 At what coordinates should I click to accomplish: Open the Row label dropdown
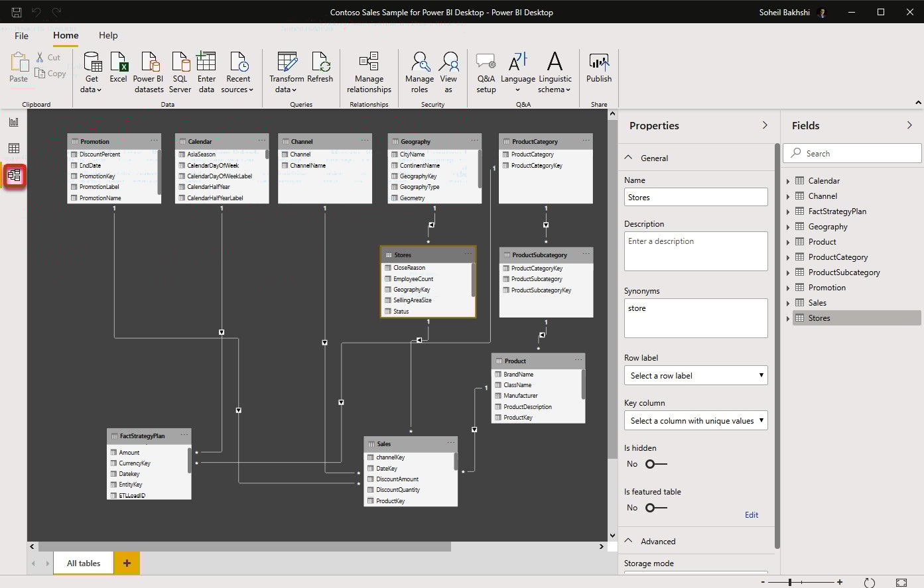click(x=696, y=375)
